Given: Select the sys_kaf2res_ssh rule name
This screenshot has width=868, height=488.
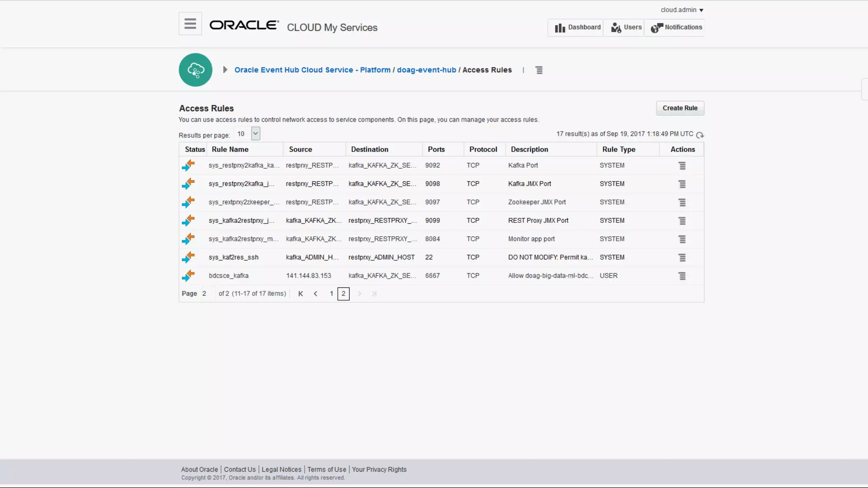Looking at the screenshot, I should coord(234,258).
